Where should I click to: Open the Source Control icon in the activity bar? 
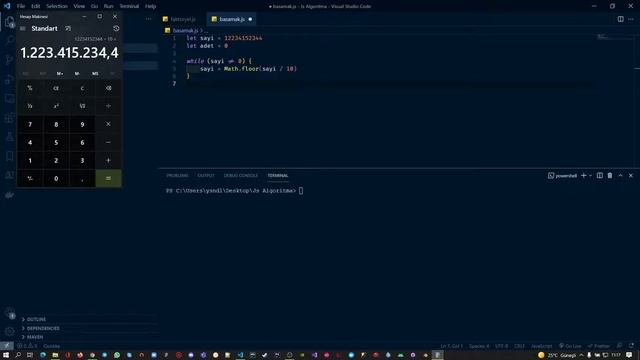9,60
